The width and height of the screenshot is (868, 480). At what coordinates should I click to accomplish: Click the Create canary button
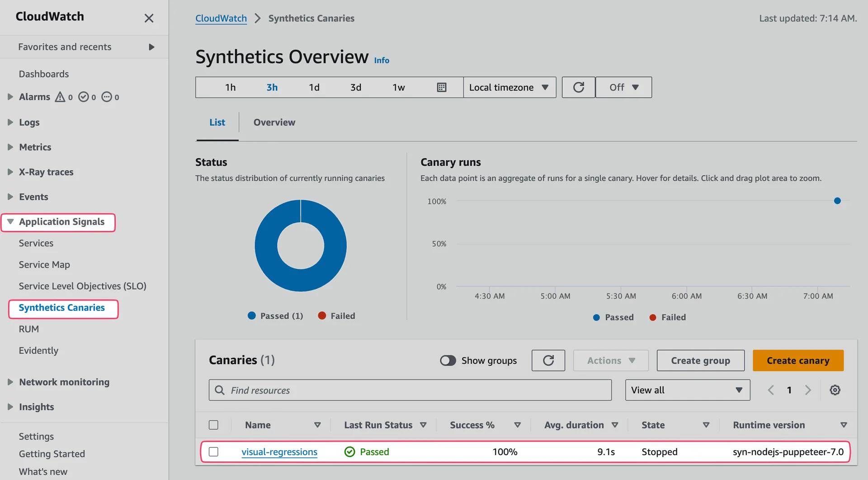798,360
